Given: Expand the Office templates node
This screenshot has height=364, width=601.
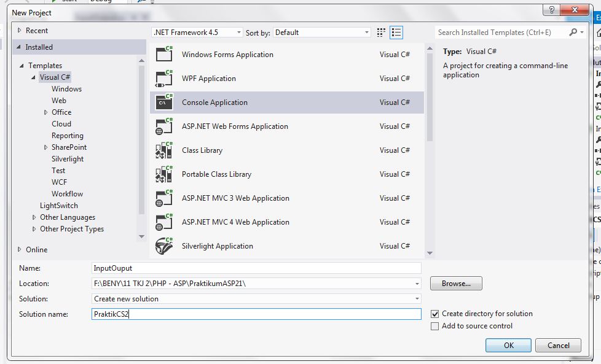Looking at the screenshot, I should (x=45, y=112).
